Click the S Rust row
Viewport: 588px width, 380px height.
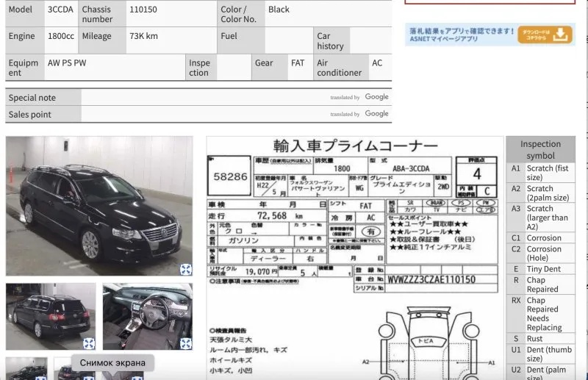(540, 338)
